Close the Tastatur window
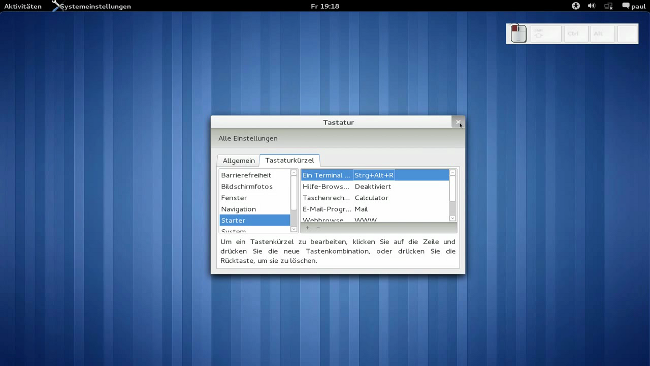The image size is (650, 366). (x=458, y=122)
